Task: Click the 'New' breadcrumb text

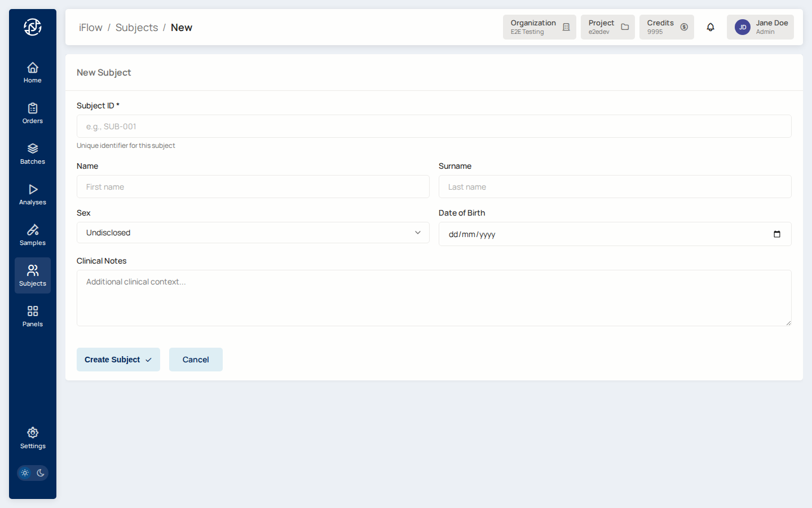Action: click(182, 28)
